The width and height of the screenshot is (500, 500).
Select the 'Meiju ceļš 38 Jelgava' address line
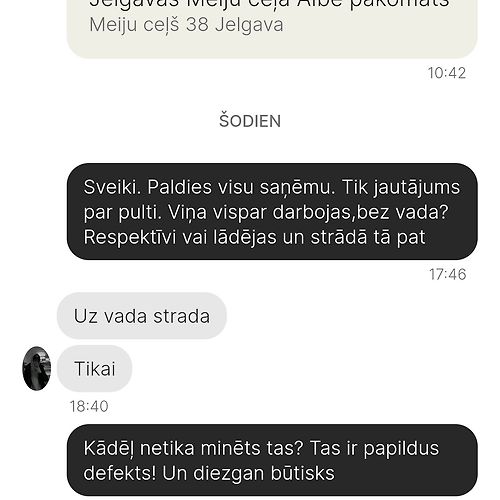[186, 25]
